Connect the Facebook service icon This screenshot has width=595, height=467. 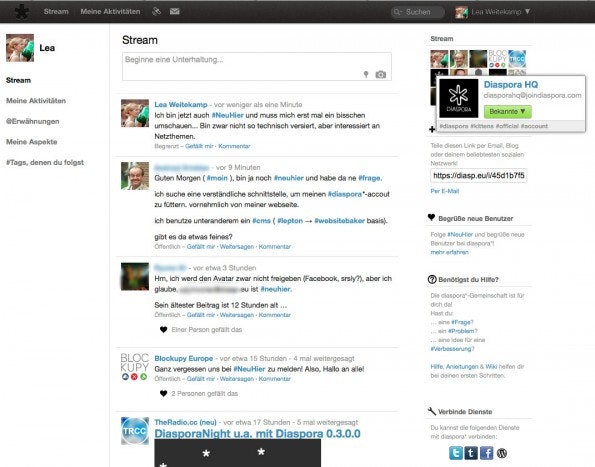pyautogui.click(x=486, y=453)
